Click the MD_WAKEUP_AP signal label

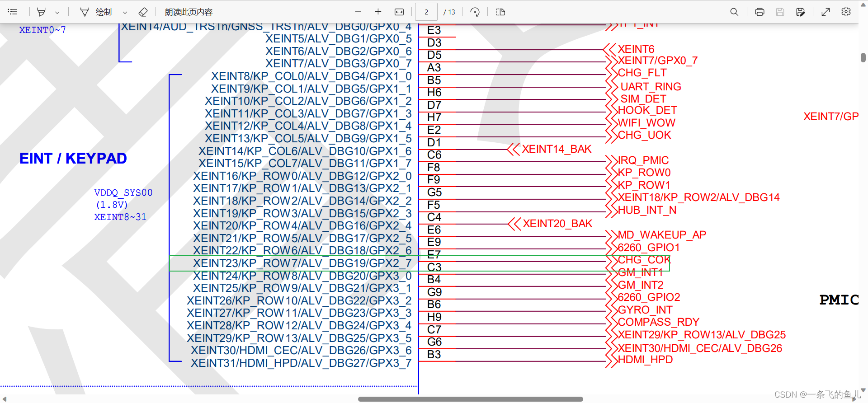coord(662,235)
